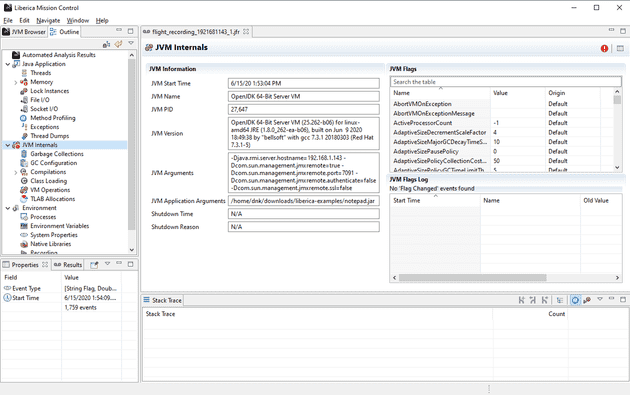Click the outline tree vertical scrollbar
The height and width of the screenshot is (395, 630).
pos(131,144)
